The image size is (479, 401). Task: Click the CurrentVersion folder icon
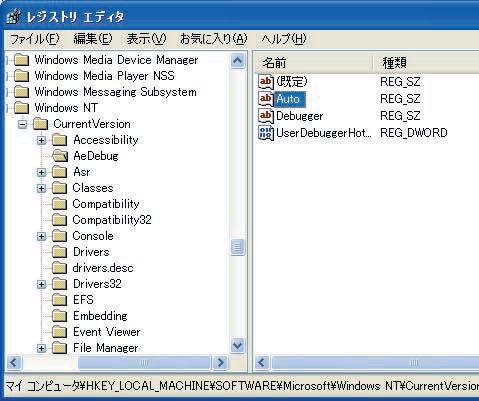[x=41, y=124]
